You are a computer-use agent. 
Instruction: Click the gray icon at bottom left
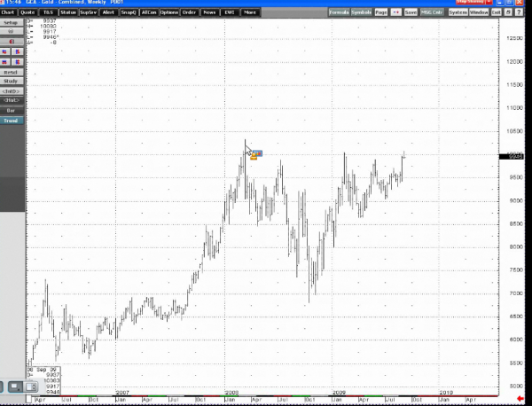(15, 386)
